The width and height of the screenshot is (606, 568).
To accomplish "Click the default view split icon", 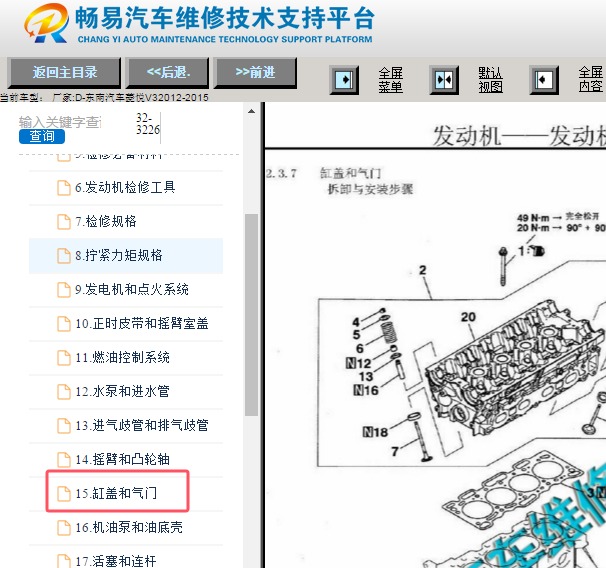I will [444, 80].
